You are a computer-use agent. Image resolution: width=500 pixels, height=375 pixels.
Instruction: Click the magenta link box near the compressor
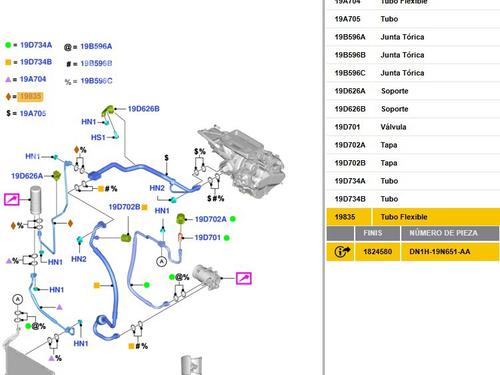point(244,278)
